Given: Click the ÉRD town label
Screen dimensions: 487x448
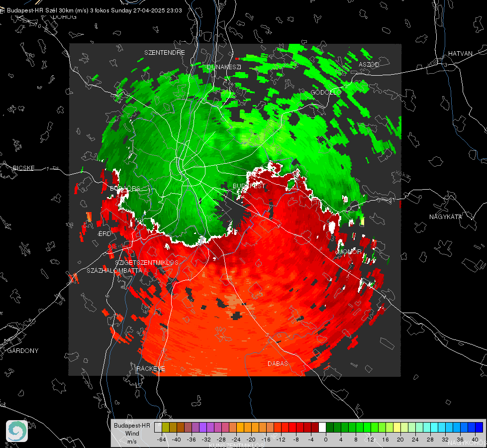Looking at the screenshot, I should [104, 234].
